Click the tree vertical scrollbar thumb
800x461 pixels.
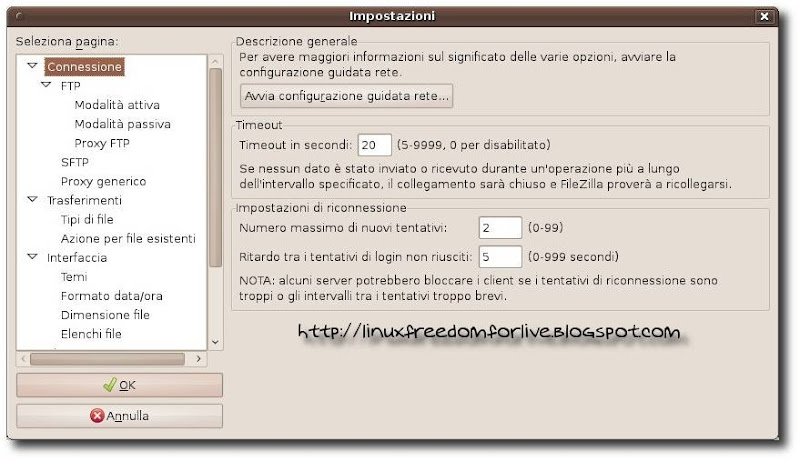click(x=215, y=168)
